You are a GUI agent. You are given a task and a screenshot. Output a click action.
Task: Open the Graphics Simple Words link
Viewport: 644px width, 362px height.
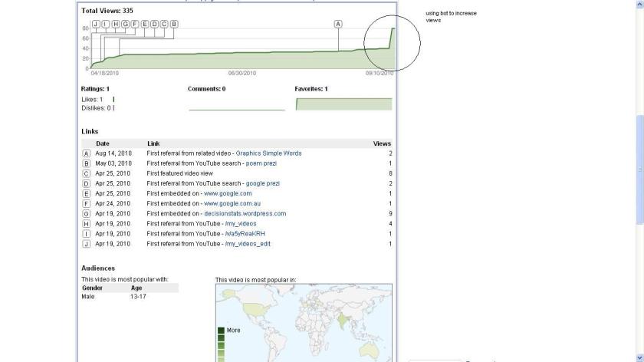pos(268,153)
